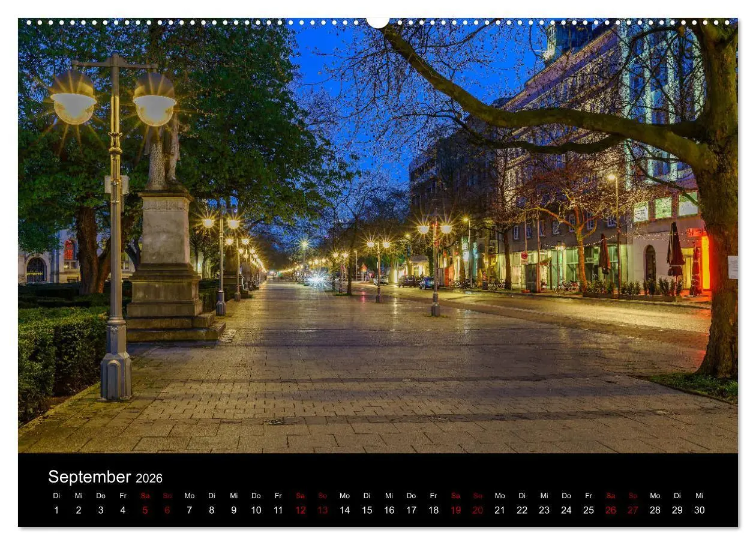Viewport: 756px width, 545px height.
Task: Pick the red date 13
Action: pos(323,510)
